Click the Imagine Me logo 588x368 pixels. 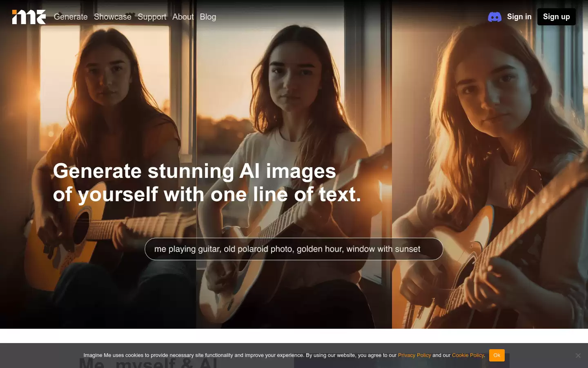click(x=29, y=17)
